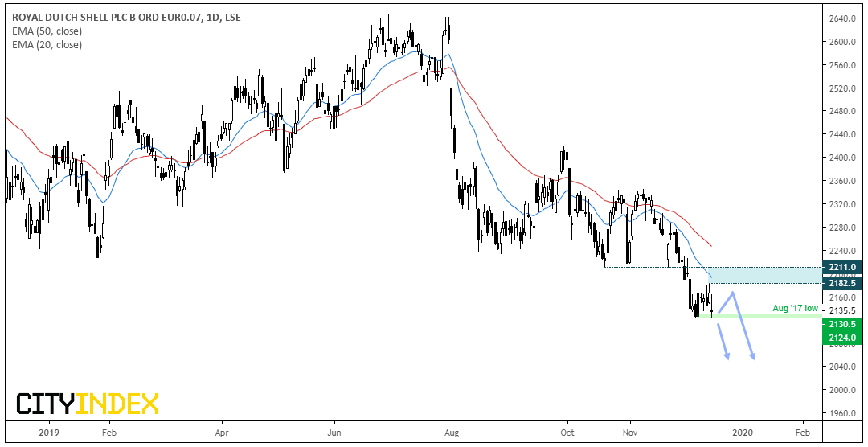Click the 2160.0 axis value

844,297
